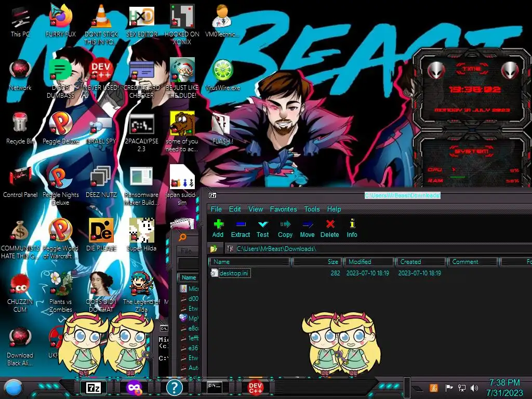This screenshot has height=399, width=532.
Task: Open the Favorites menu
Action: pyautogui.click(x=283, y=209)
